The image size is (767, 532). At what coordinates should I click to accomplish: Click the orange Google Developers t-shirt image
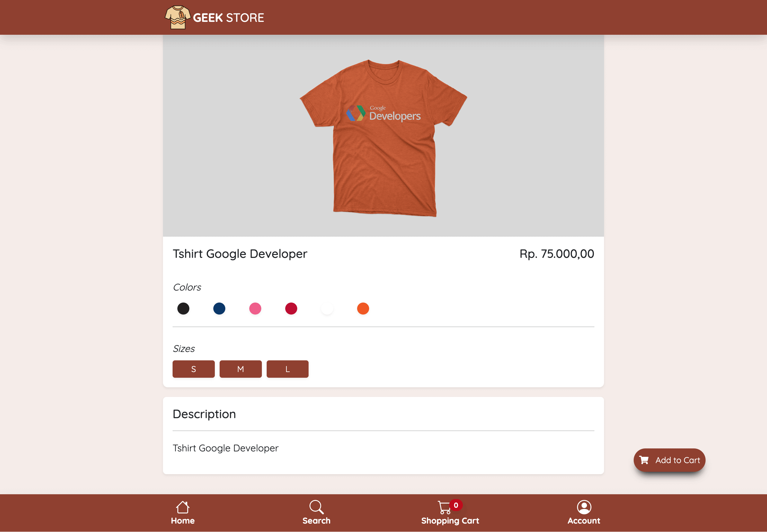(x=383, y=138)
